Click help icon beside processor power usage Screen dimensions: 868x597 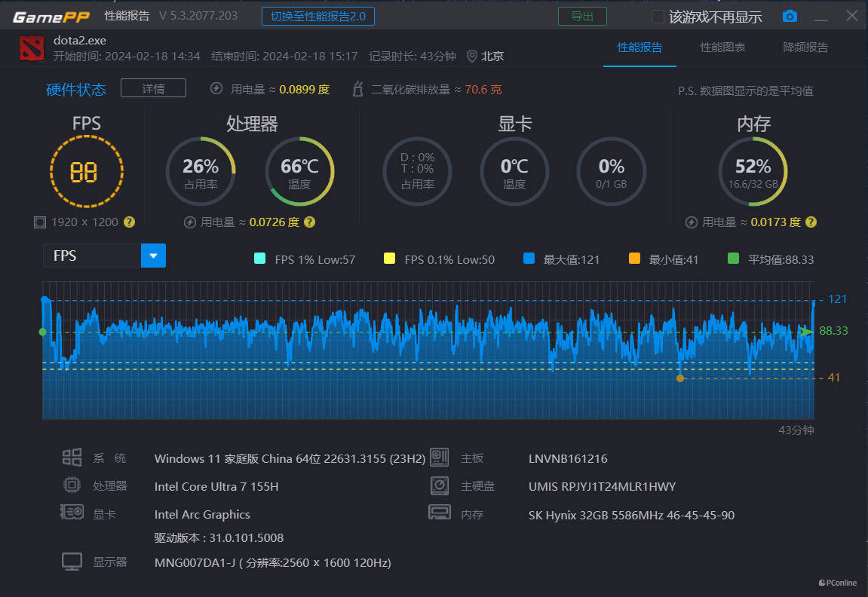pyautogui.click(x=309, y=222)
